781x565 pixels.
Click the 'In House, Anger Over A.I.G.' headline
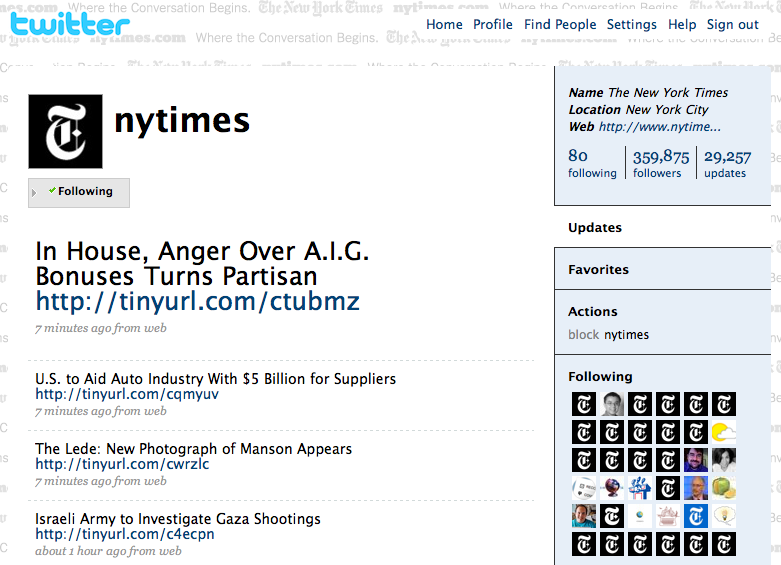[202, 264]
